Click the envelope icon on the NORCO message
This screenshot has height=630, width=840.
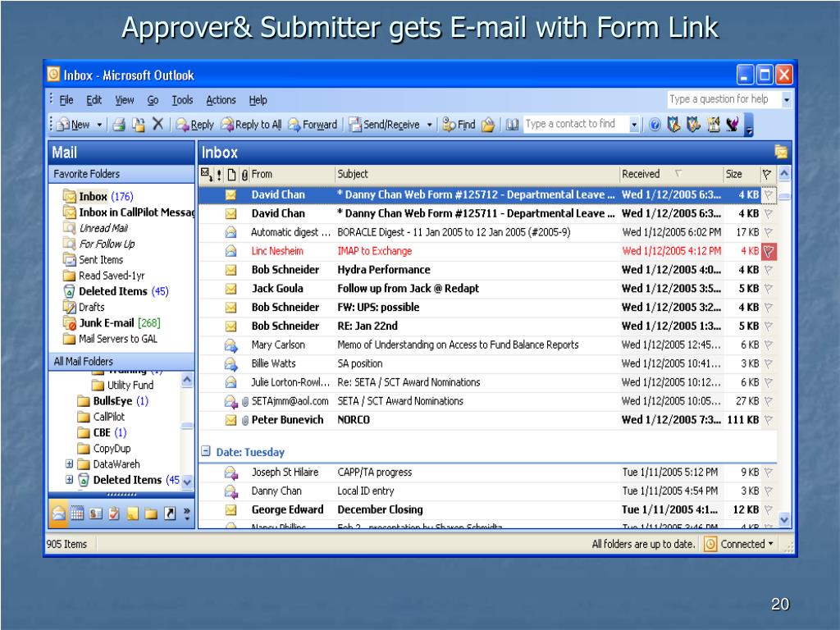231,420
